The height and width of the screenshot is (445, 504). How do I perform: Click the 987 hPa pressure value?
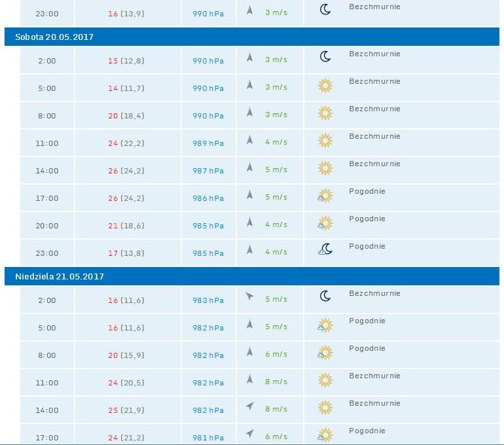coord(208,171)
